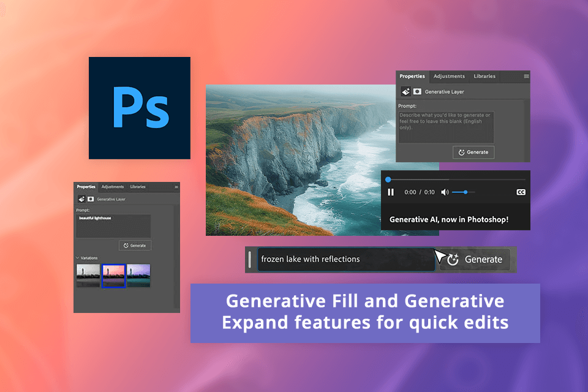Mute the video using the speaker icon
588x392 pixels.
click(445, 192)
